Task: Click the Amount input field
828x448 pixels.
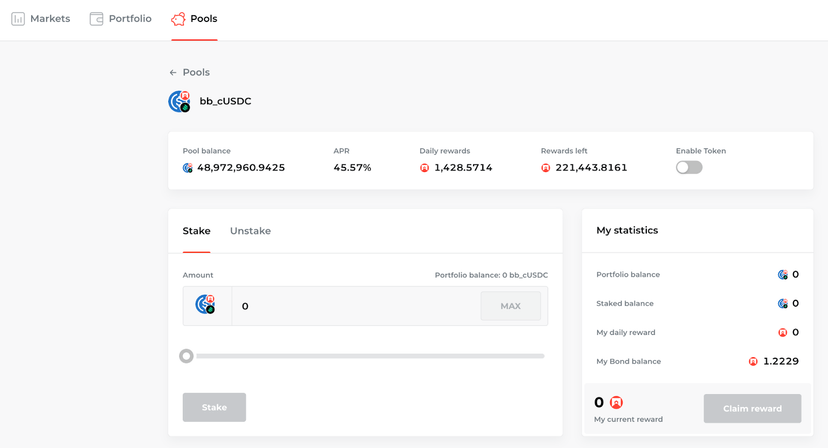Action: point(356,306)
